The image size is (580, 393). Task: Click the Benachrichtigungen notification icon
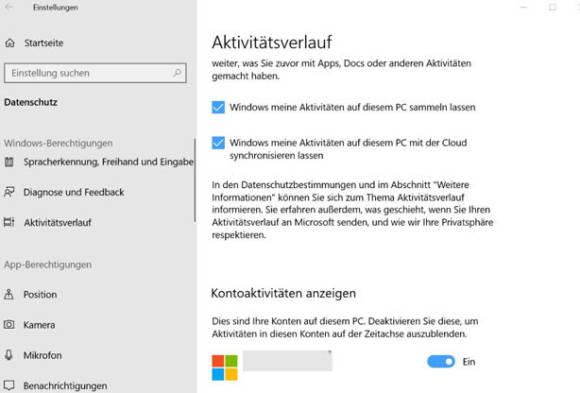(9, 385)
